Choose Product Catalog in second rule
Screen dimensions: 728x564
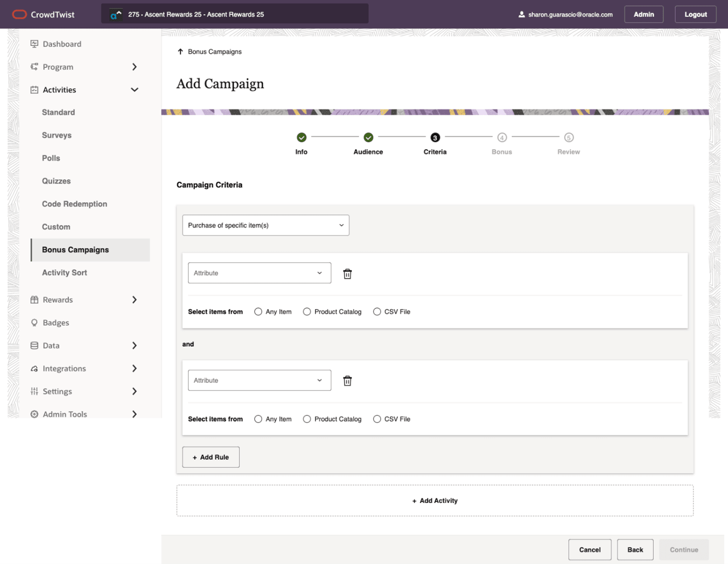click(x=307, y=419)
